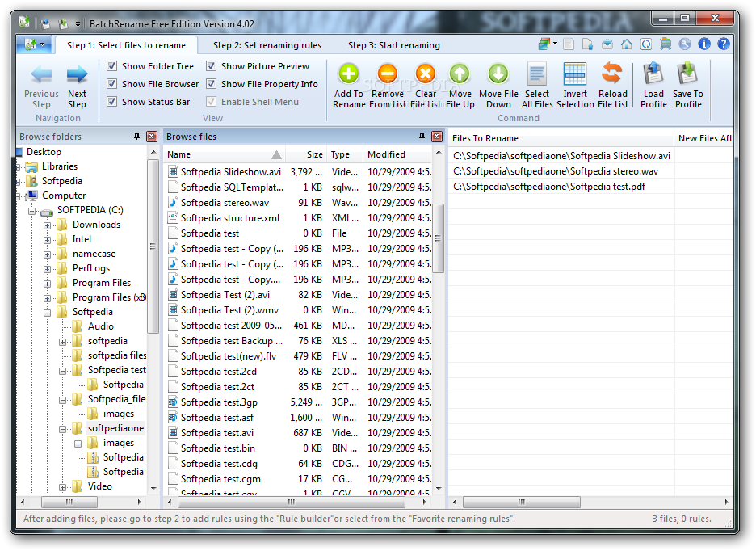Select Step 1: Select files to rename tab
Screen dimensions: 756x551
[126, 45]
